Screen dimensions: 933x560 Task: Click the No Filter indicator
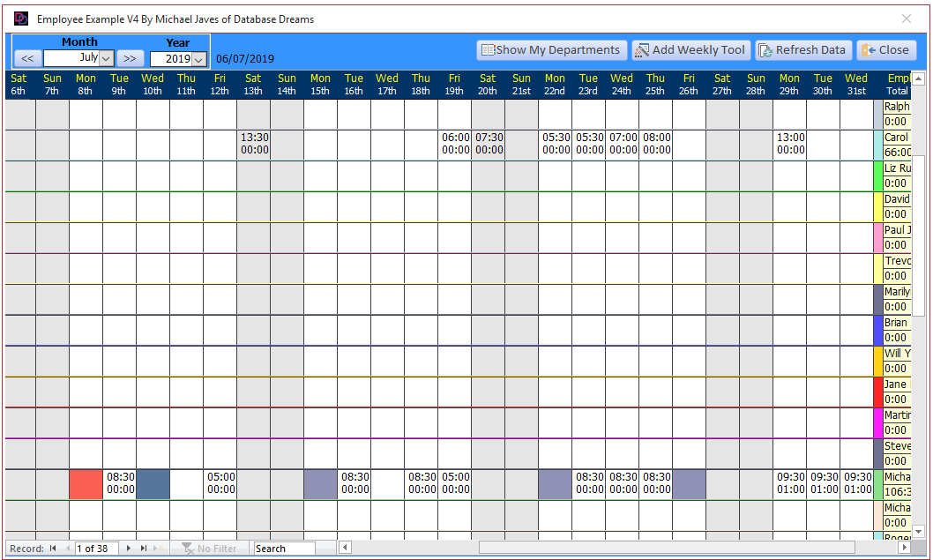[210, 549]
